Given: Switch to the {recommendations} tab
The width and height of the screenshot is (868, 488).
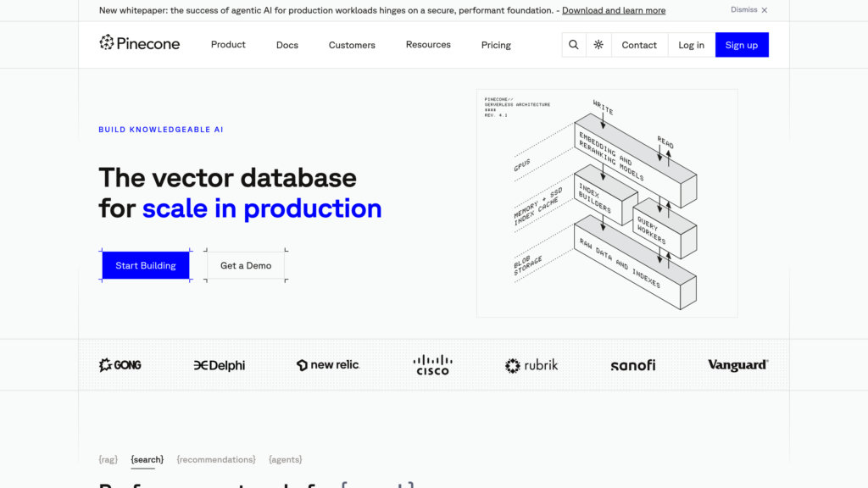Looking at the screenshot, I should pos(216,459).
